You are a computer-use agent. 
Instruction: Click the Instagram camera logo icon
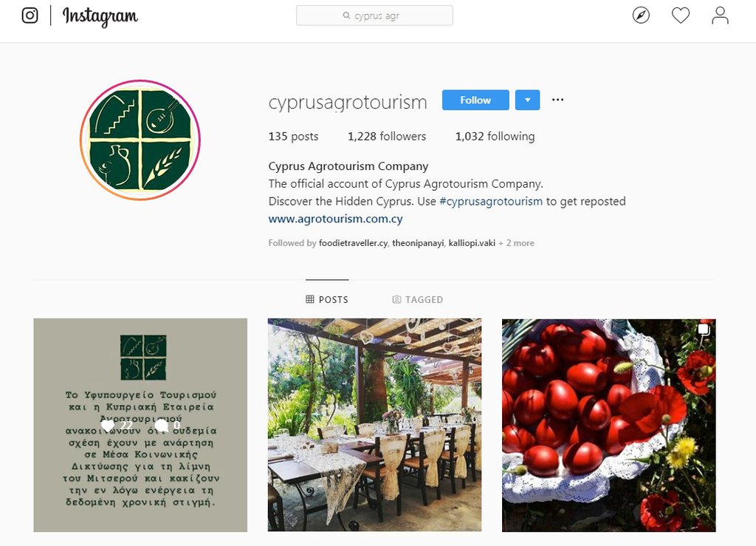[x=30, y=16]
